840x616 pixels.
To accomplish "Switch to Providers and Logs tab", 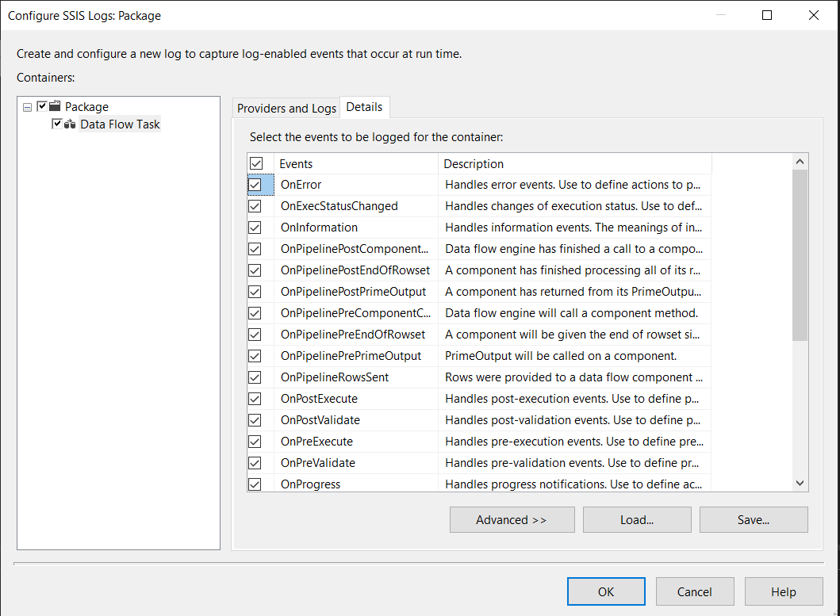I will (x=286, y=108).
